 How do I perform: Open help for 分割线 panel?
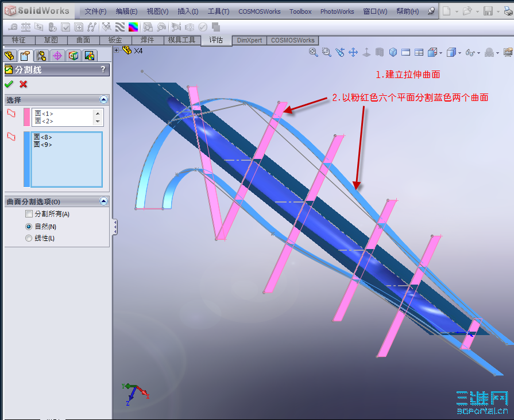103,69
